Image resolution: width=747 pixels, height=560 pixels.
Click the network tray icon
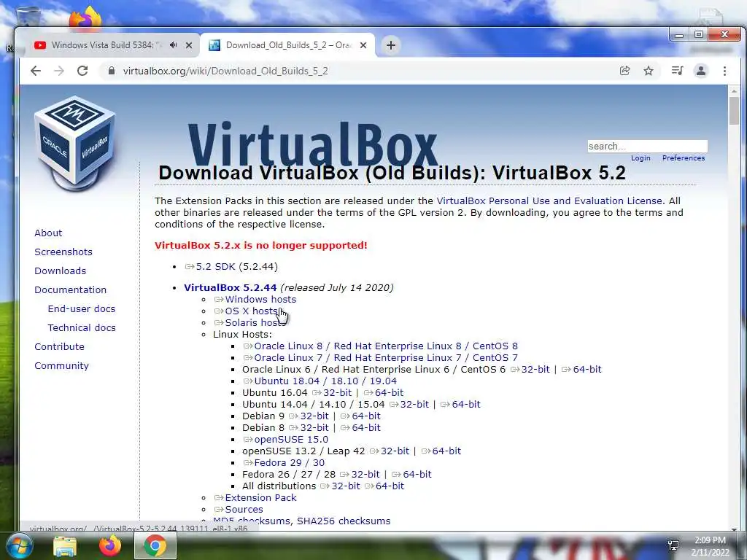click(673, 545)
